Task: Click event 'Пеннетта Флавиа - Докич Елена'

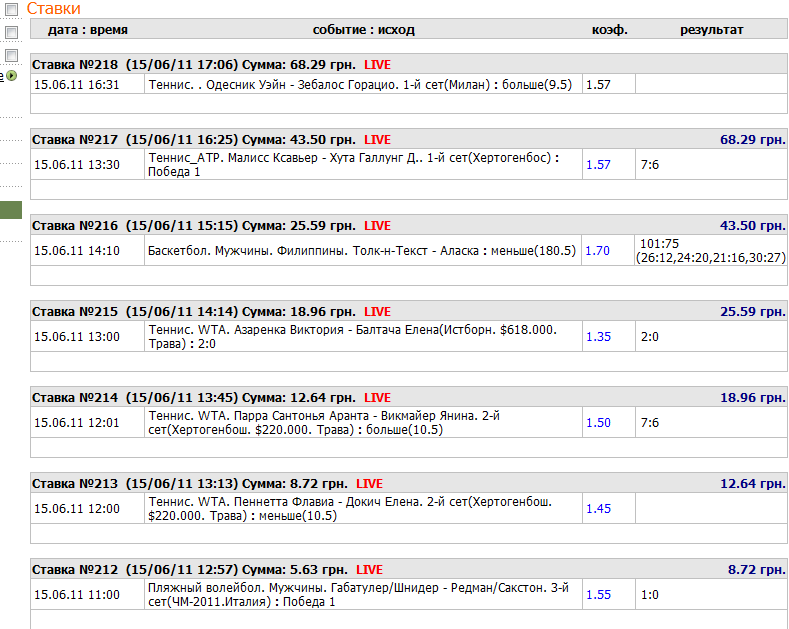Action: (328, 502)
